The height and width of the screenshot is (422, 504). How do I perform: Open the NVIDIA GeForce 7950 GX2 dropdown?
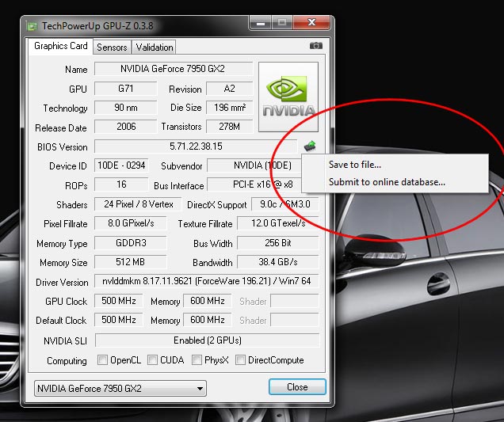pyautogui.click(x=120, y=388)
